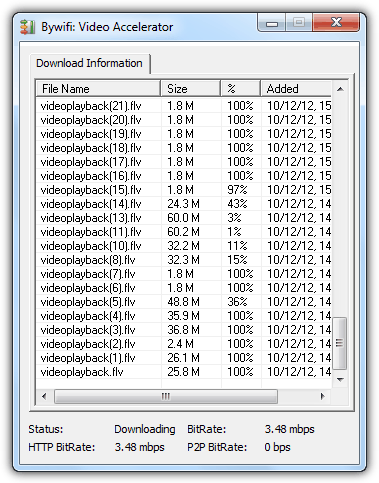Click the Downloading status value
Viewport: 379px width, 483px height.
[145, 429]
